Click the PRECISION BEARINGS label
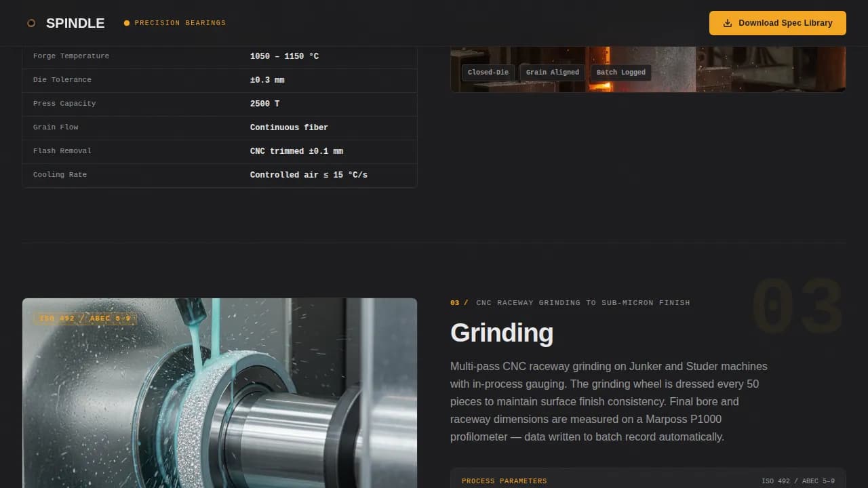The image size is (868, 488). pyautogui.click(x=180, y=22)
